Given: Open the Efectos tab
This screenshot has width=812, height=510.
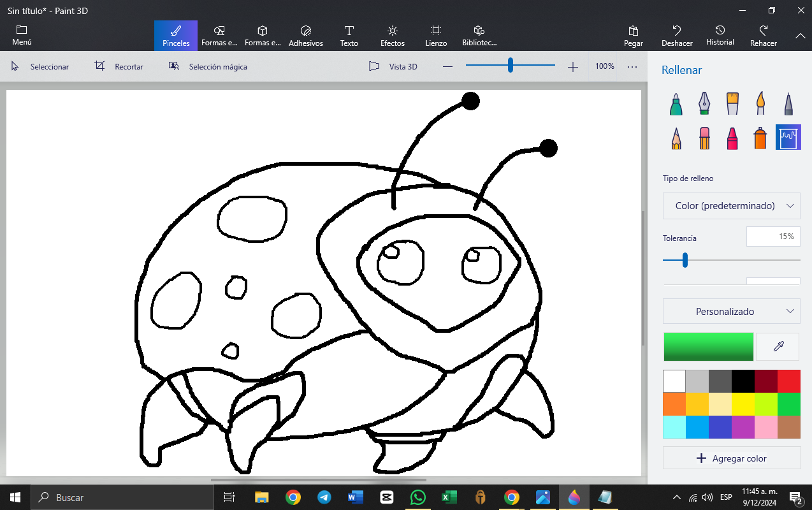Looking at the screenshot, I should [x=393, y=36].
